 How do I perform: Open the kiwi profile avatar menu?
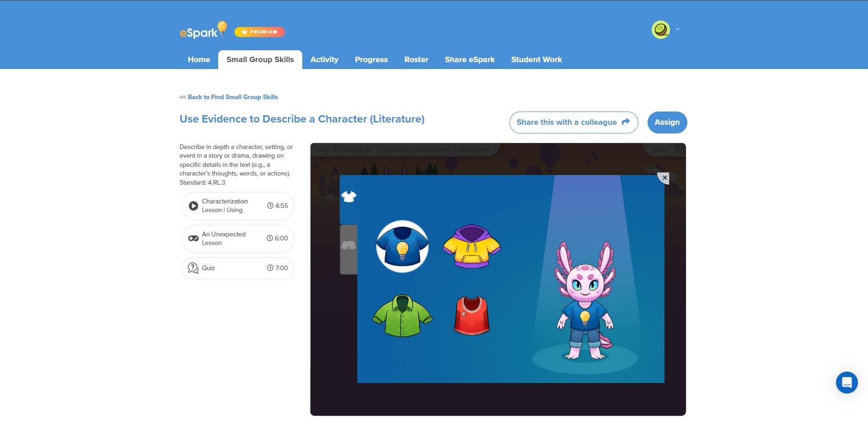(x=661, y=30)
